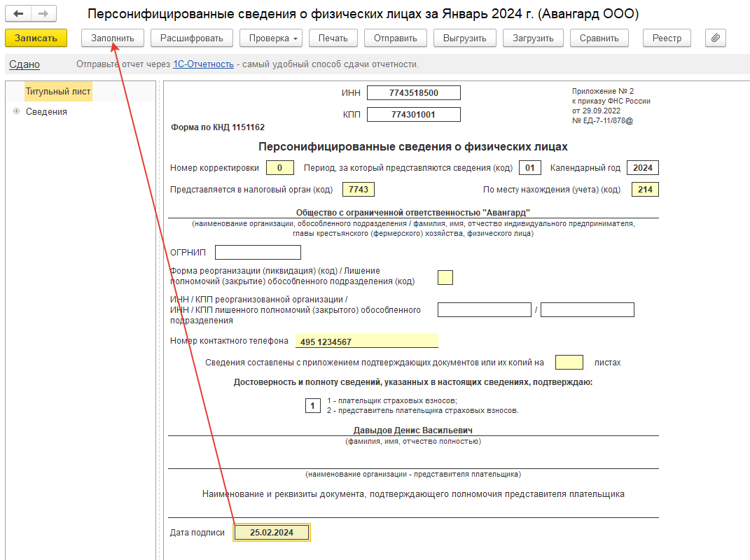The height and width of the screenshot is (560, 750).
Task: Open the Проверка dropdown menu
Action: [x=271, y=38]
